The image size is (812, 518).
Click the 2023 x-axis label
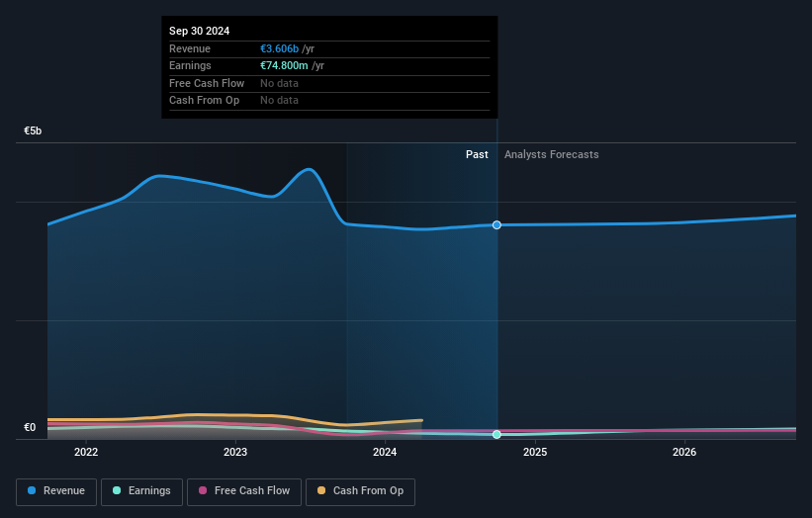[235, 453]
